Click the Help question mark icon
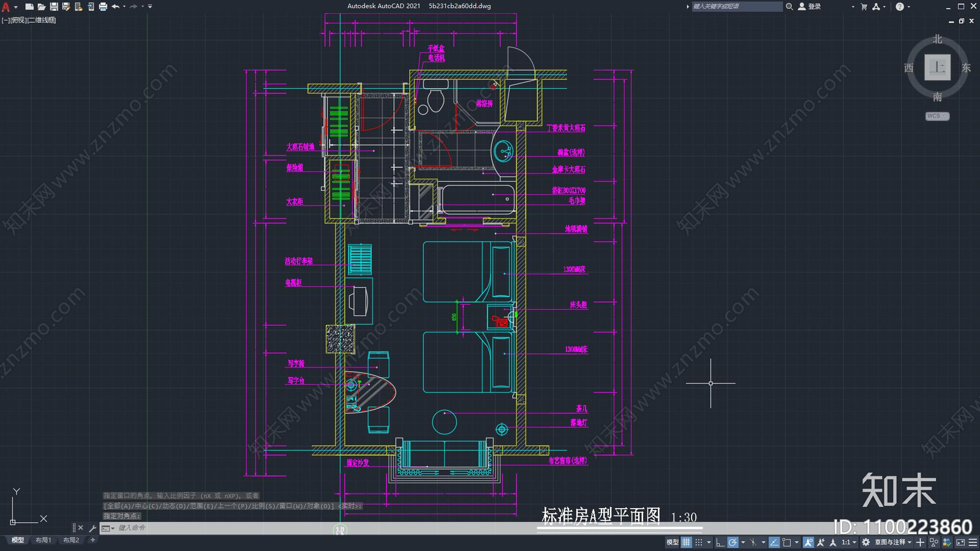Screen dimensions: 980x551 click(899, 6)
